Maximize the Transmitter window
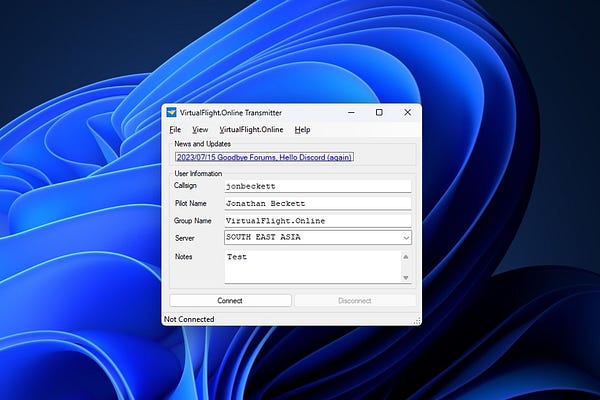 coord(379,113)
